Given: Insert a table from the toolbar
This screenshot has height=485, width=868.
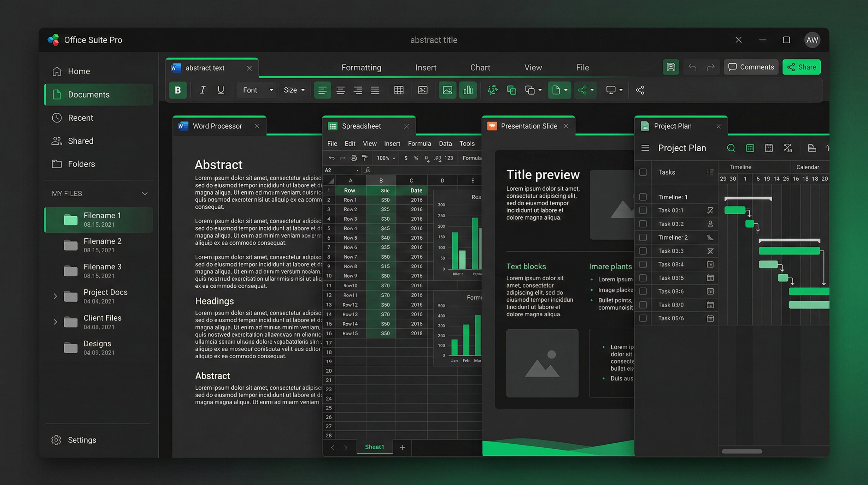Looking at the screenshot, I should coord(399,90).
